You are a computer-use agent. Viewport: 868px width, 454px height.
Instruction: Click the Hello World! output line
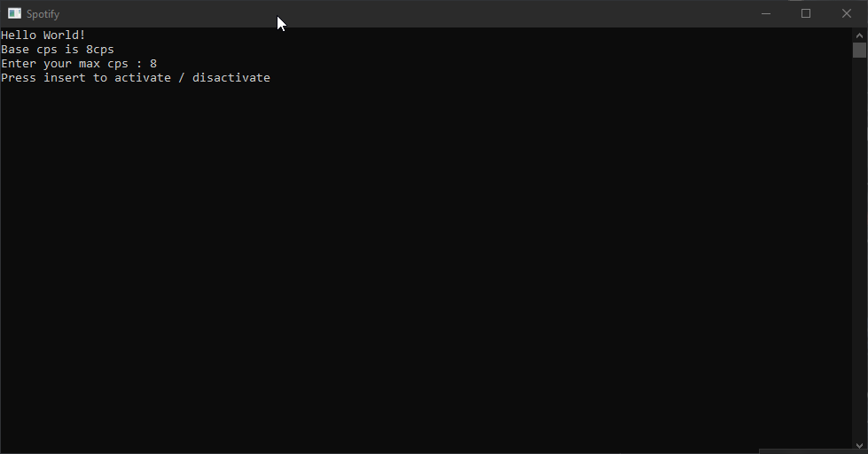43,35
